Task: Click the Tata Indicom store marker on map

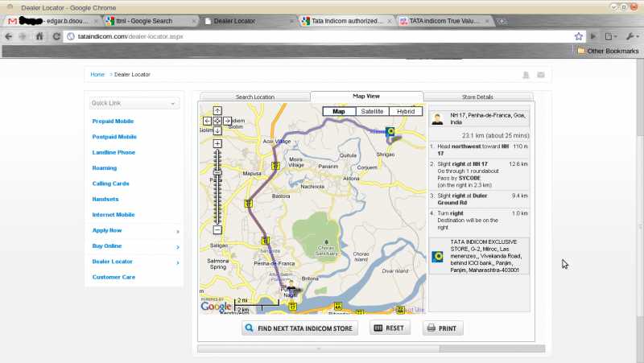Action: pos(390,132)
